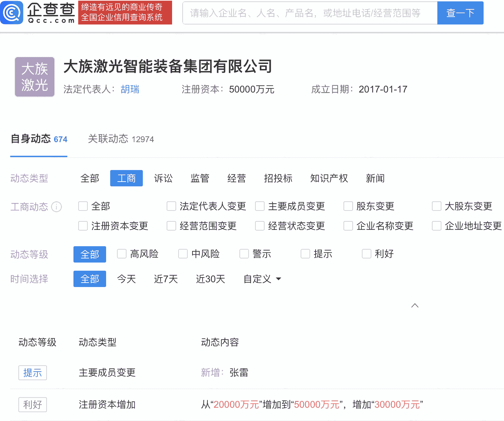This screenshot has height=421, width=504.
Task: Click the 工商动态 info icon
Action: point(56,207)
